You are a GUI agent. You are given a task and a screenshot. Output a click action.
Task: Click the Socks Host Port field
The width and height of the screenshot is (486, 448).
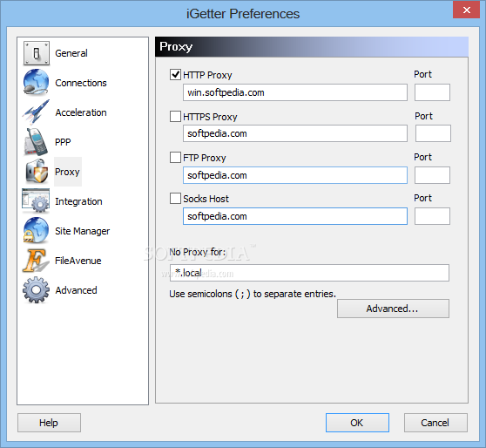coord(432,216)
